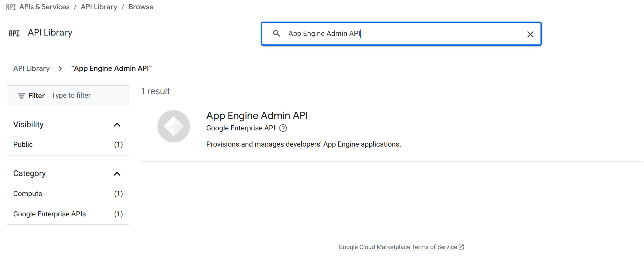This screenshot has width=644, height=263.
Task: Open the App Engine Admin API result logo
Action: coord(174,126)
